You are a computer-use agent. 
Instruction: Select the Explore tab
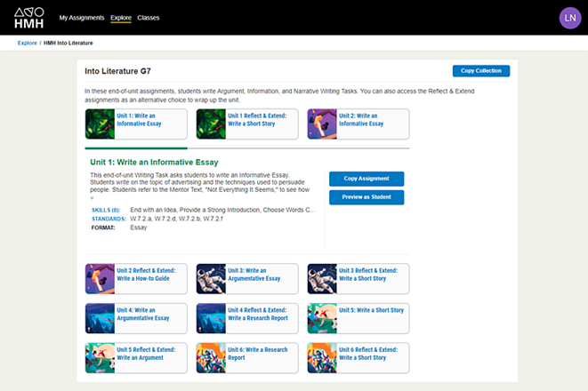coord(121,18)
